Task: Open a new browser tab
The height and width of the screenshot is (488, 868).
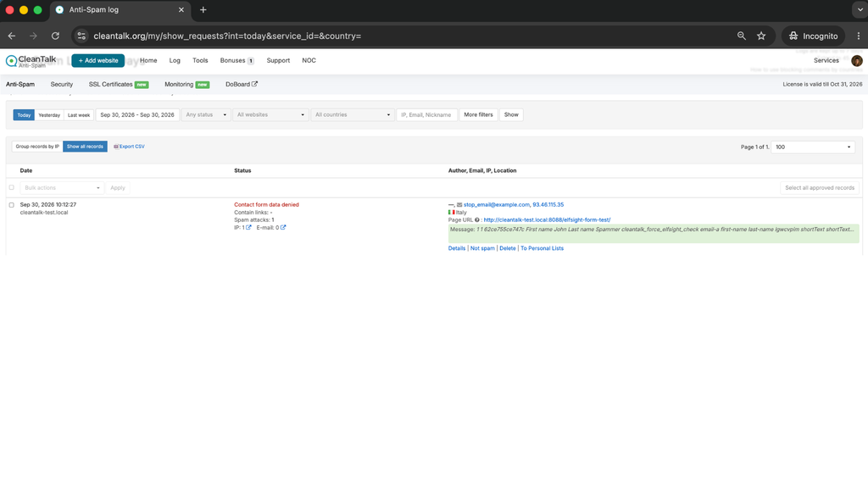Action: 203,10
